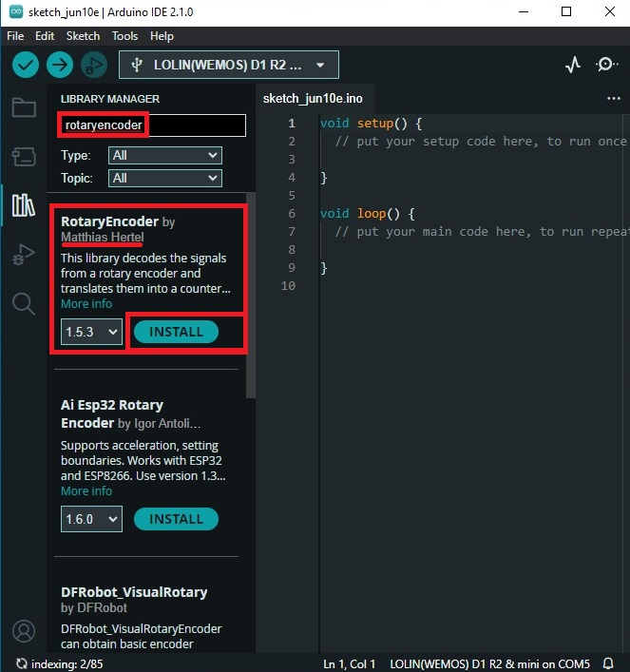Viewport: 630px width, 672px height.
Task: Open the Debug panel in the sidebar
Action: coord(24,254)
